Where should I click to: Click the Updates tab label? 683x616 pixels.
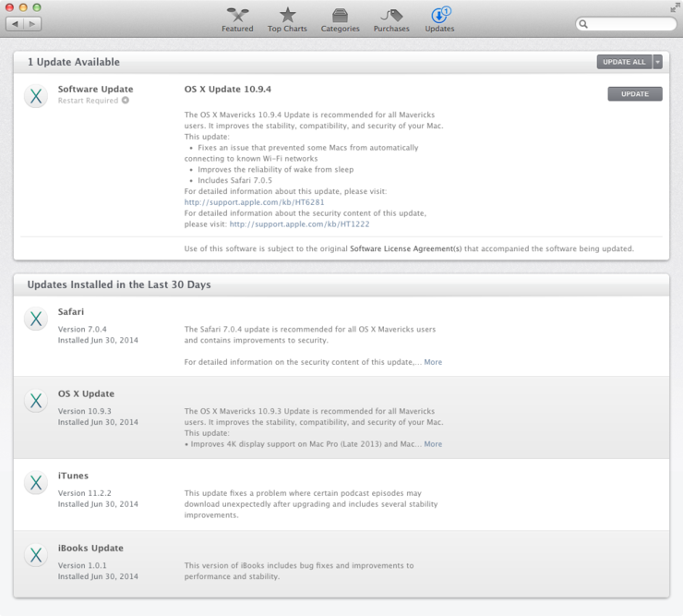point(439,29)
